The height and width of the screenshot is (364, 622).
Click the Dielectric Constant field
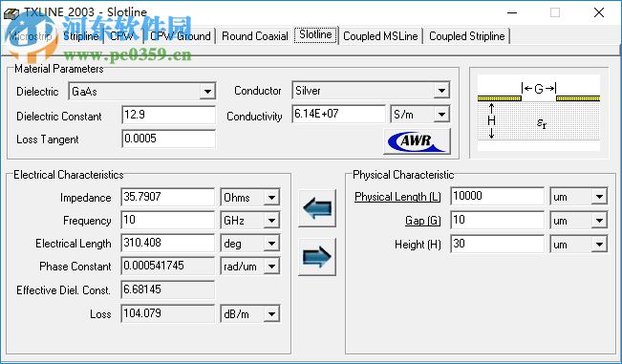pos(168,115)
